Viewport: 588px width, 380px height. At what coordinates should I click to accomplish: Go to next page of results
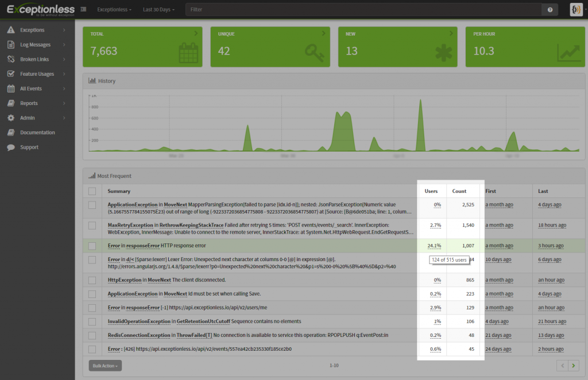point(574,365)
